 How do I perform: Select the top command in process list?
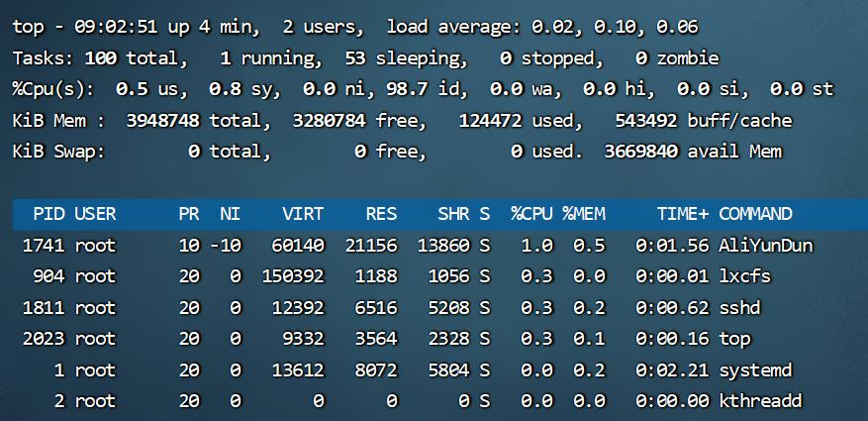click(734, 339)
